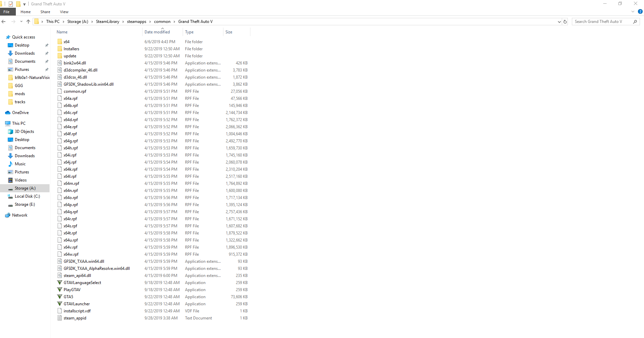The image size is (644, 338).
Task: Click the Quick access star icon
Action: pos(8,37)
